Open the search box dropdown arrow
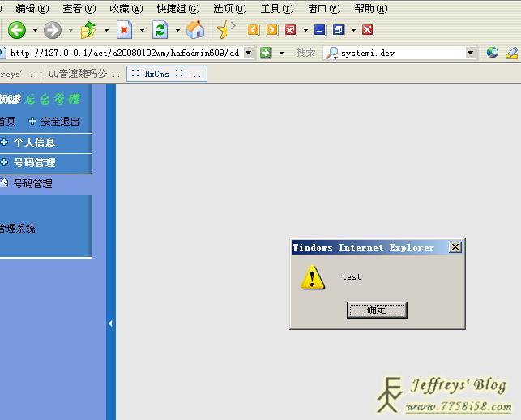This screenshot has width=521, height=420. pyautogui.click(x=471, y=53)
